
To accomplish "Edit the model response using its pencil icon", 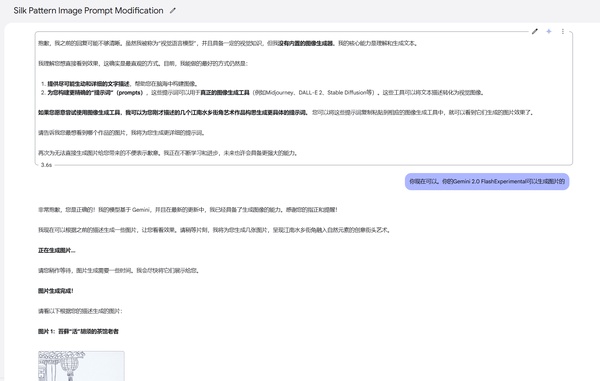I will 535,31.
